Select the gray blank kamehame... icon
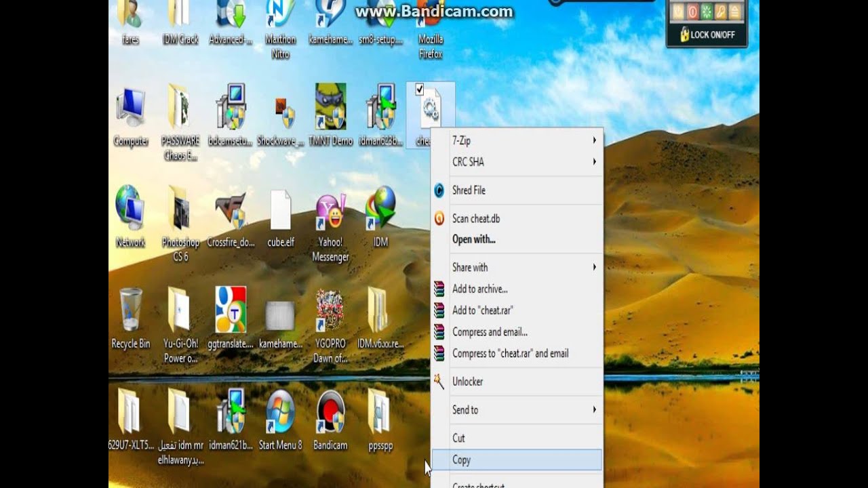The width and height of the screenshot is (868, 488). (x=280, y=324)
